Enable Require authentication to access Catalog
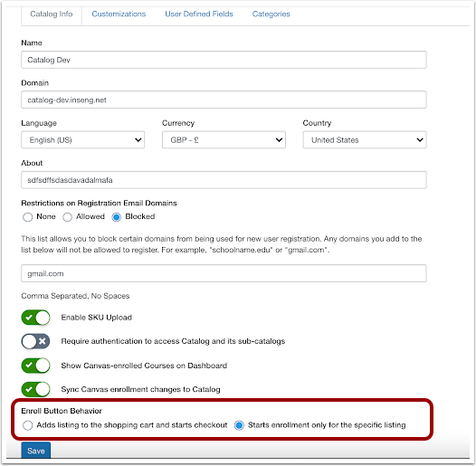This screenshot has width=476, height=466. coord(35,341)
